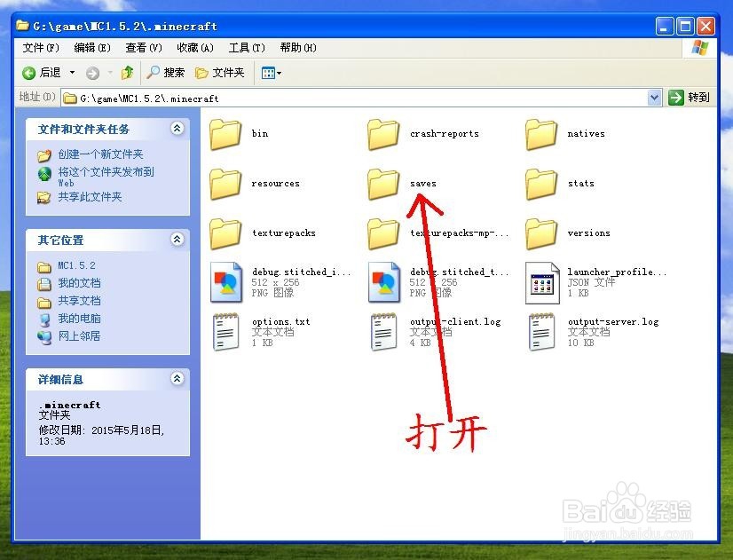Screen dimensions: 733x560
Task: Open the crash-reports folder icon
Action: [383, 134]
